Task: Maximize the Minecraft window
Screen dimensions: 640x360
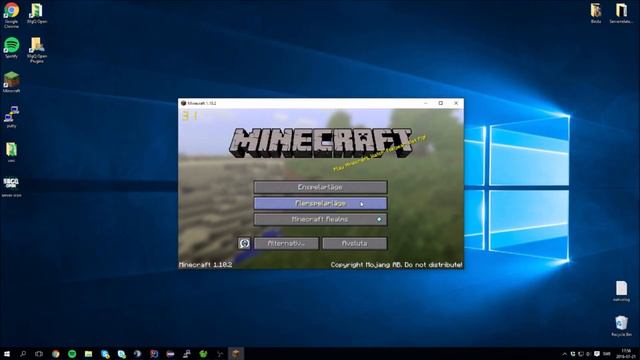Action: tap(441, 103)
